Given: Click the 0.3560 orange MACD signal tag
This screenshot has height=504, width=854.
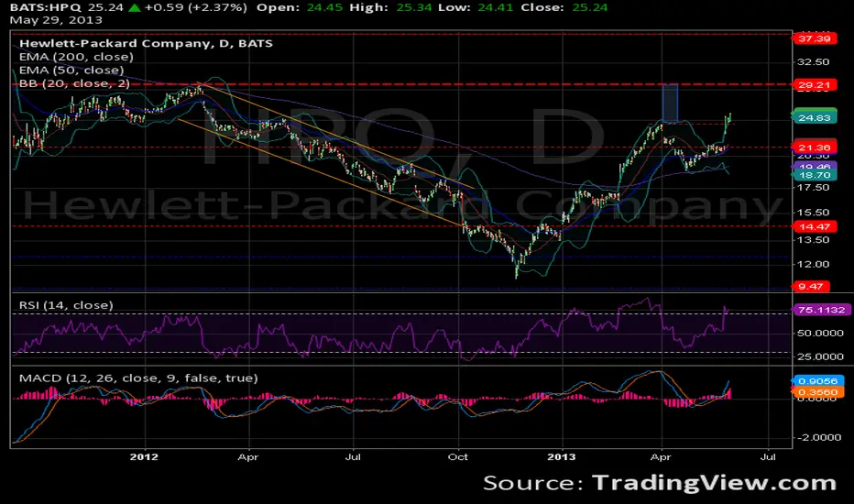Looking at the screenshot, I should pos(818,392).
